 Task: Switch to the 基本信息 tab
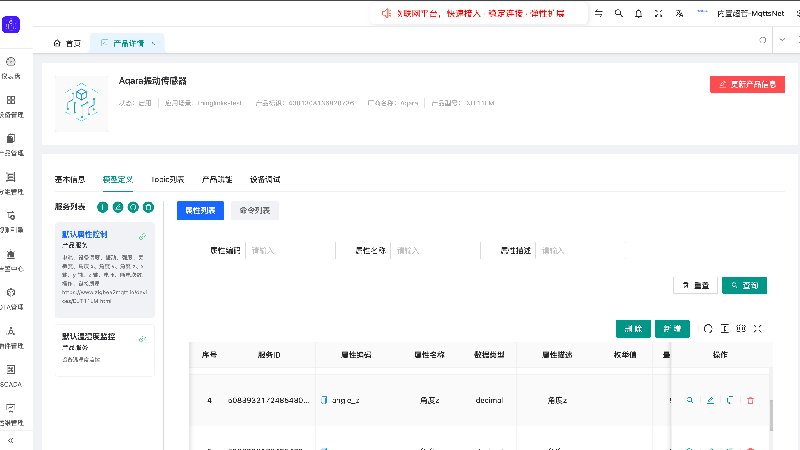pos(70,180)
